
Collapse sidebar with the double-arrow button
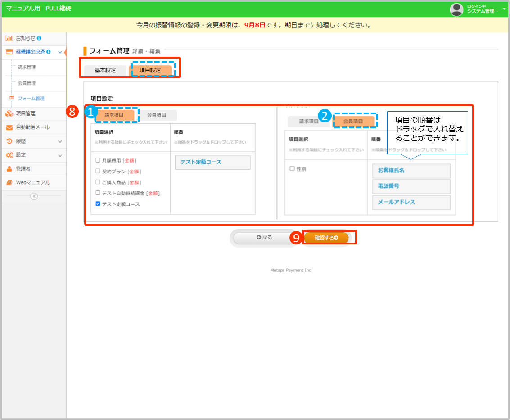34,196
